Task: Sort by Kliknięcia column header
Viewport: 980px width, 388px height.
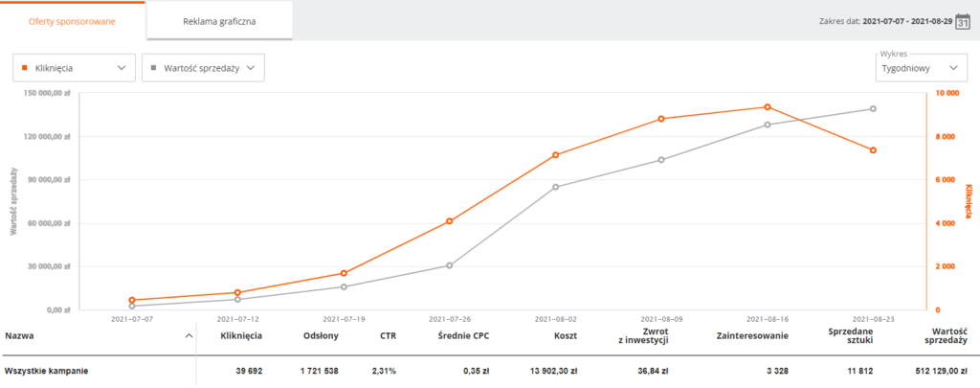Action: [241, 335]
